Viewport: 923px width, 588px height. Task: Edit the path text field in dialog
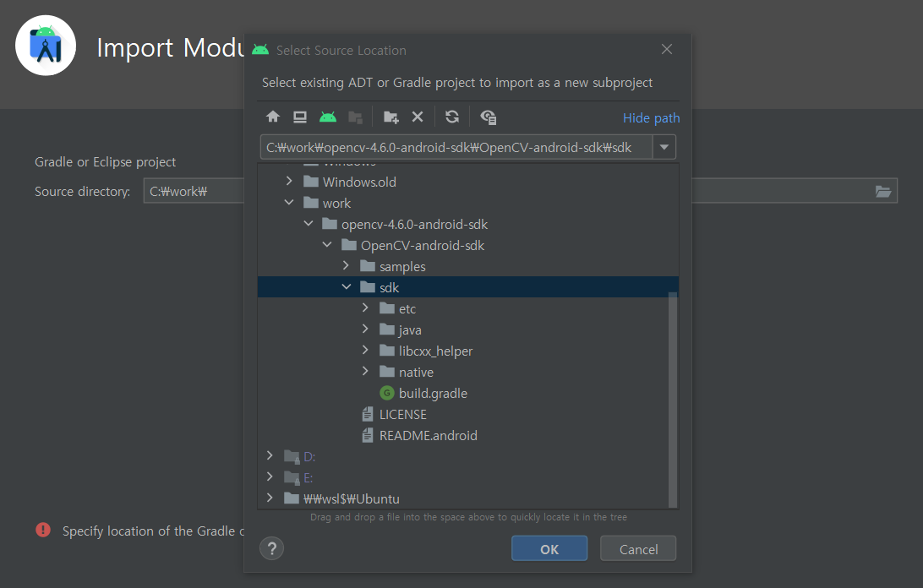pyautogui.click(x=456, y=147)
